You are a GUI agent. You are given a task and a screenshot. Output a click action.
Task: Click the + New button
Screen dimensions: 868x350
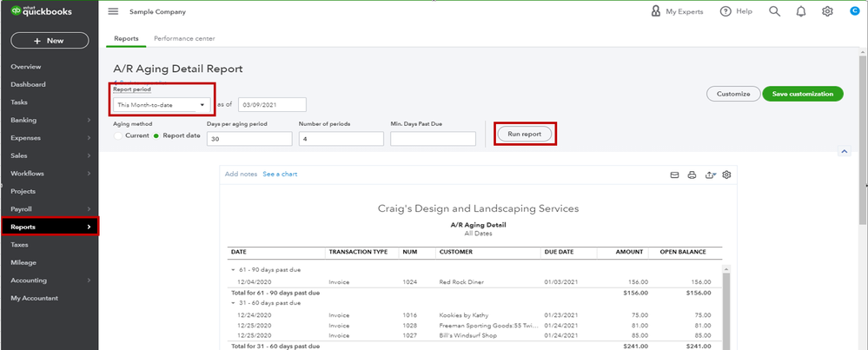point(50,41)
